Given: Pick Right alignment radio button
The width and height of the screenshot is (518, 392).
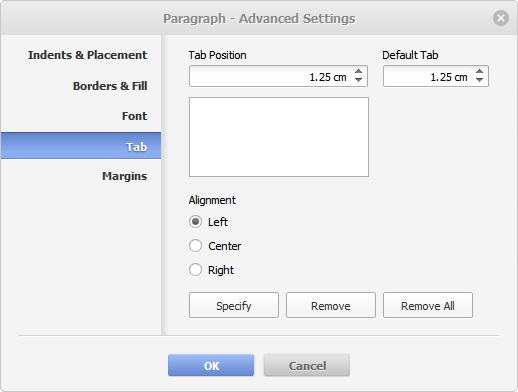Looking at the screenshot, I should pyautogui.click(x=196, y=270).
